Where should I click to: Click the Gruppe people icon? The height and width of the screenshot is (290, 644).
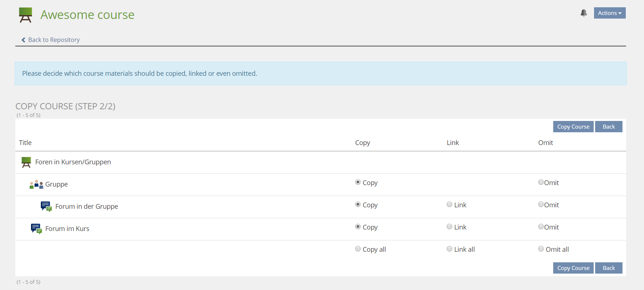[x=36, y=184]
